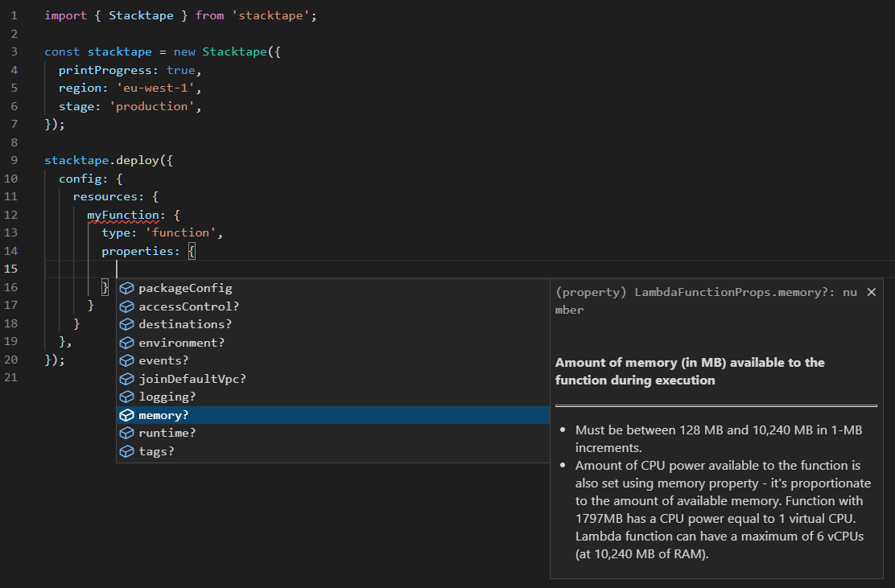
Task: Pick joinDefaultVpc? from suggestions
Action: [x=192, y=379]
